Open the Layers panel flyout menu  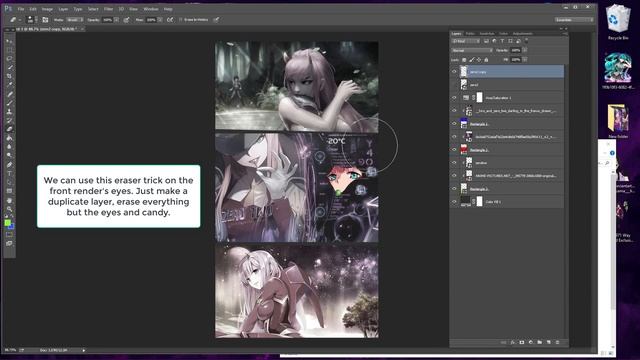tap(565, 33)
